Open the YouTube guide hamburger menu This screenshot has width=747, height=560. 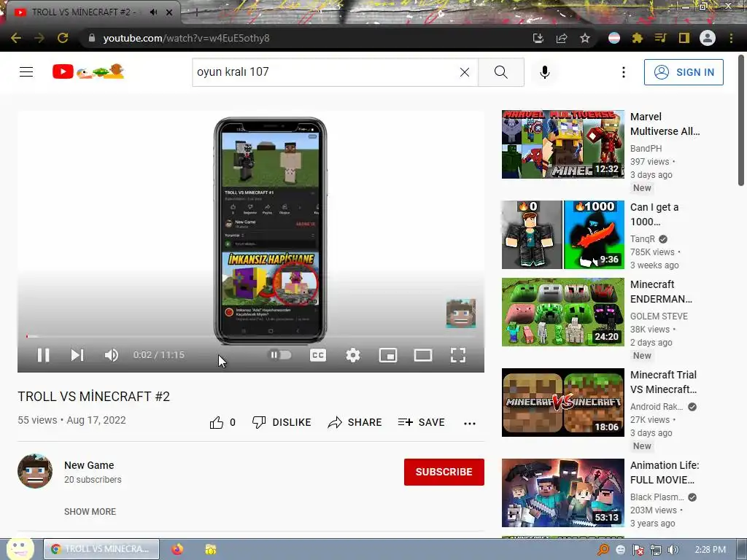coord(26,72)
